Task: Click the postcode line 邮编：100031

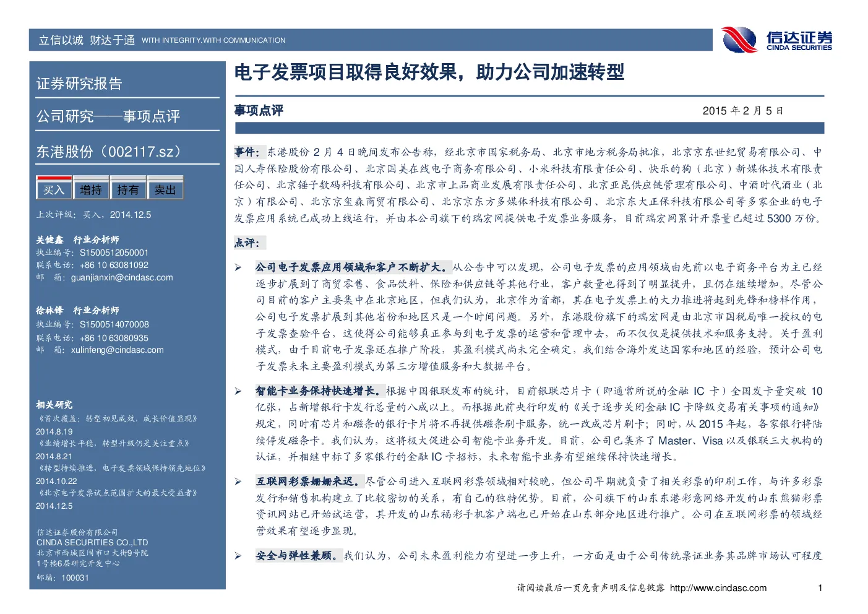Action: coord(62,577)
